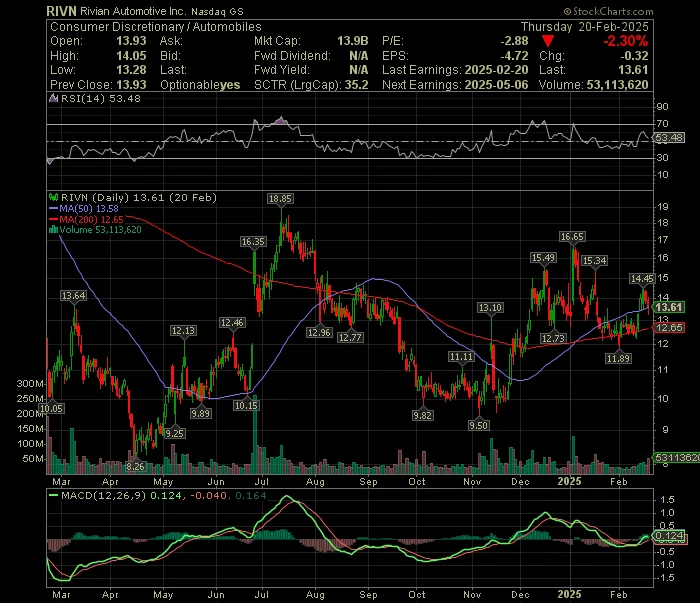Image resolution: width=700 pixels, height=603 pixels.
Task: Click the High 14.05 value
Action: pos(131,56)
